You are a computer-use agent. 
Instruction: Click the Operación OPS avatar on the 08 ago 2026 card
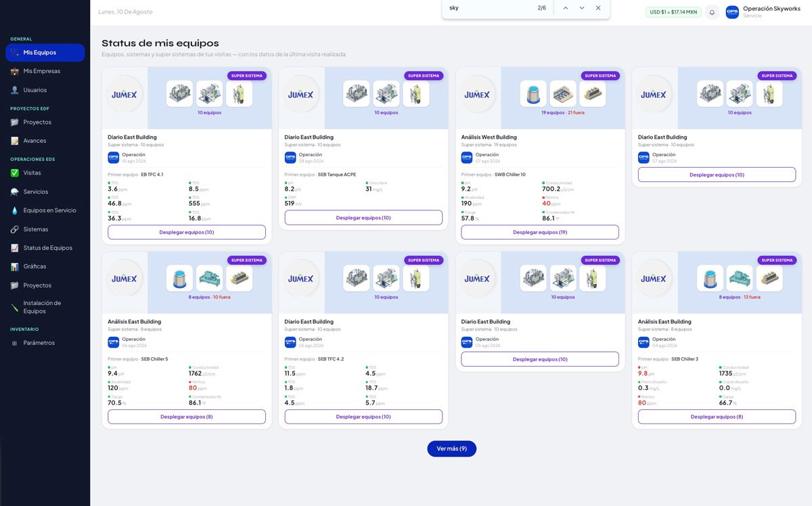pos(290,158)
